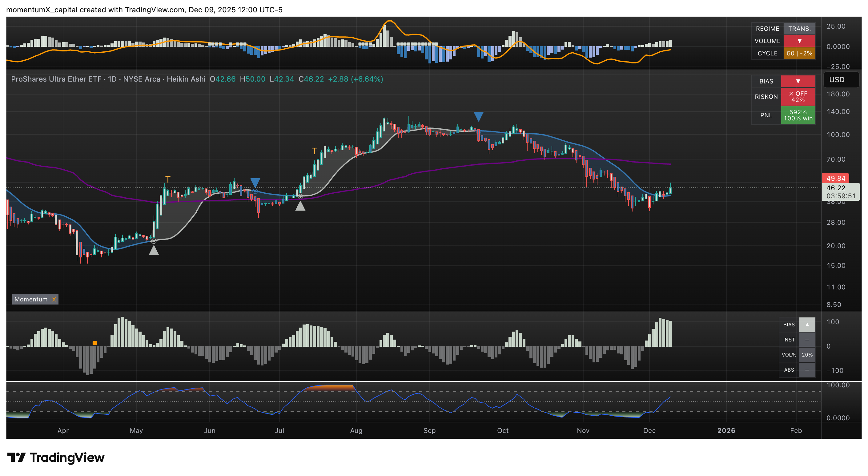Click the TradingView logo icon
The width and height of the screenshot is (868, 476).
point(16,457)
